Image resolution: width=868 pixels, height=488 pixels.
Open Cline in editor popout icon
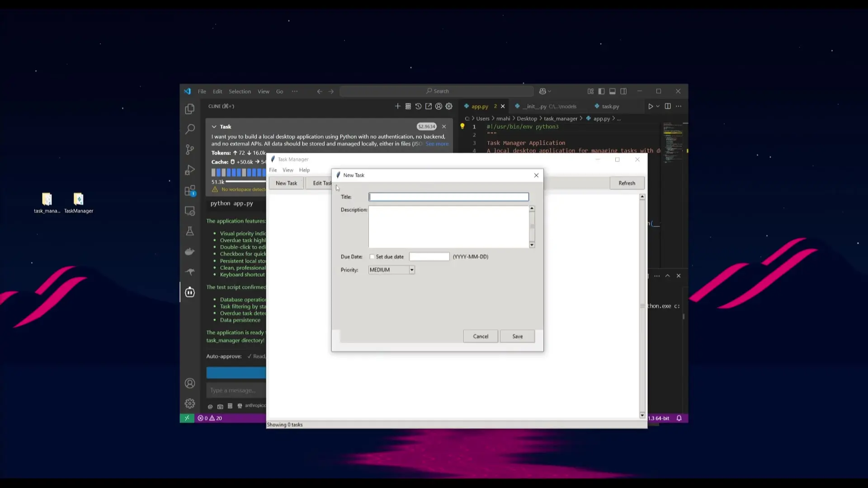pos(429,106)
